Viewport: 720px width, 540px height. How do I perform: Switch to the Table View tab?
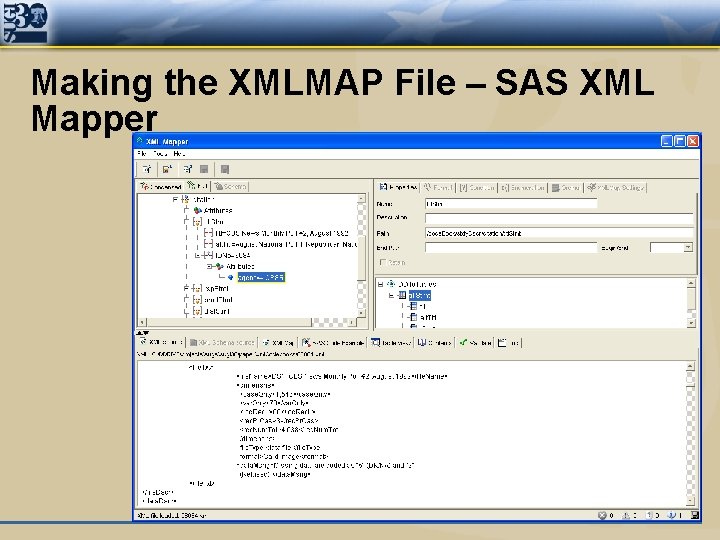point(391,343)
